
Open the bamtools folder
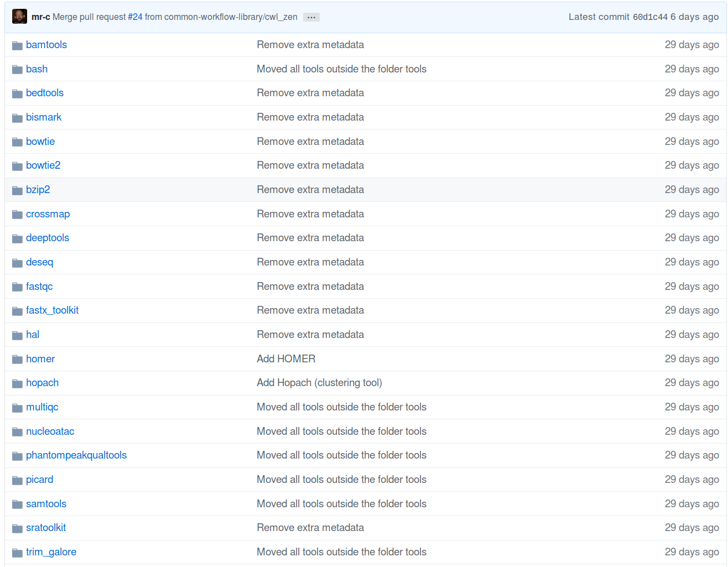click(x=46, y=45)
